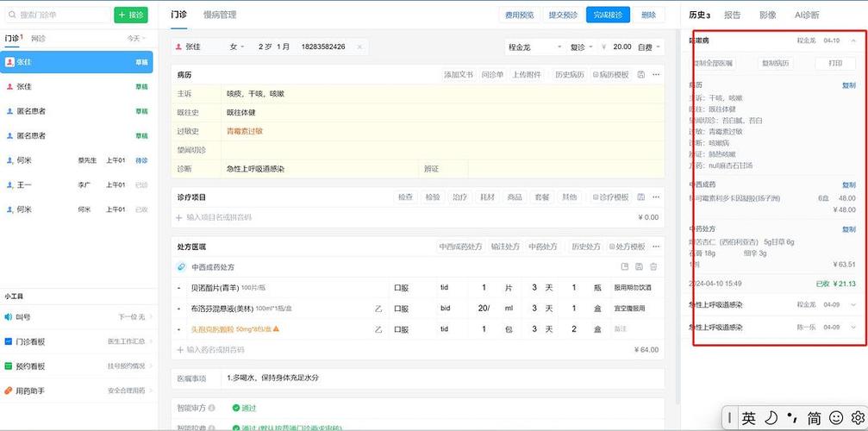Click 复制全部医嘱 in history panel
This screenshot has width=868, height=431.
click(714, 63)
